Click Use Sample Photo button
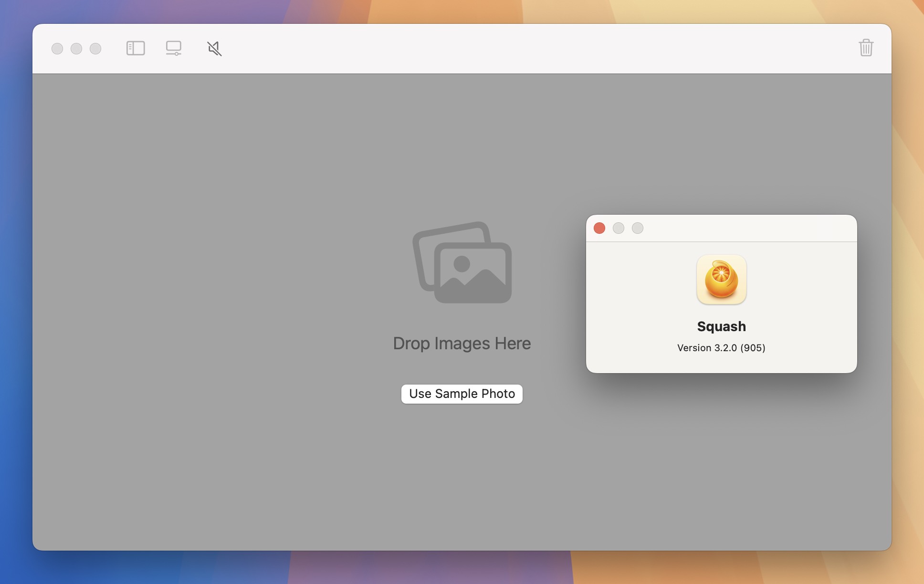Screen dimensions: 924x584 462,394
